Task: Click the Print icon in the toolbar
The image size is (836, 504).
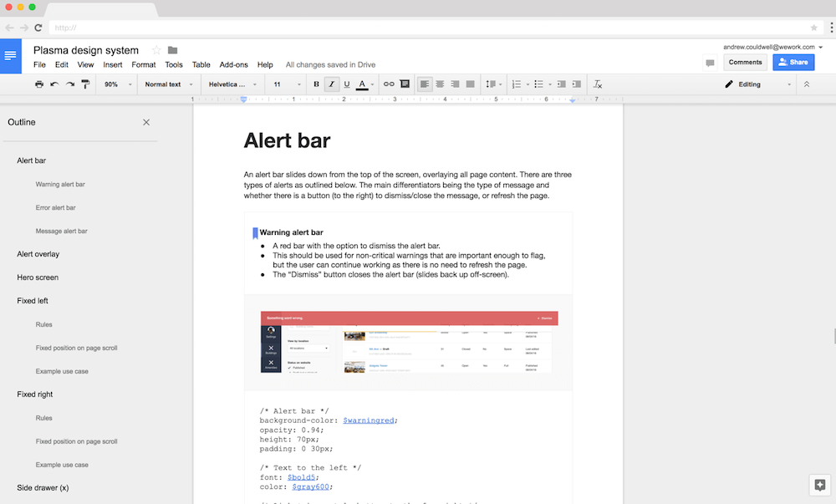Action: pyautogui.click(x=39, y=84)
